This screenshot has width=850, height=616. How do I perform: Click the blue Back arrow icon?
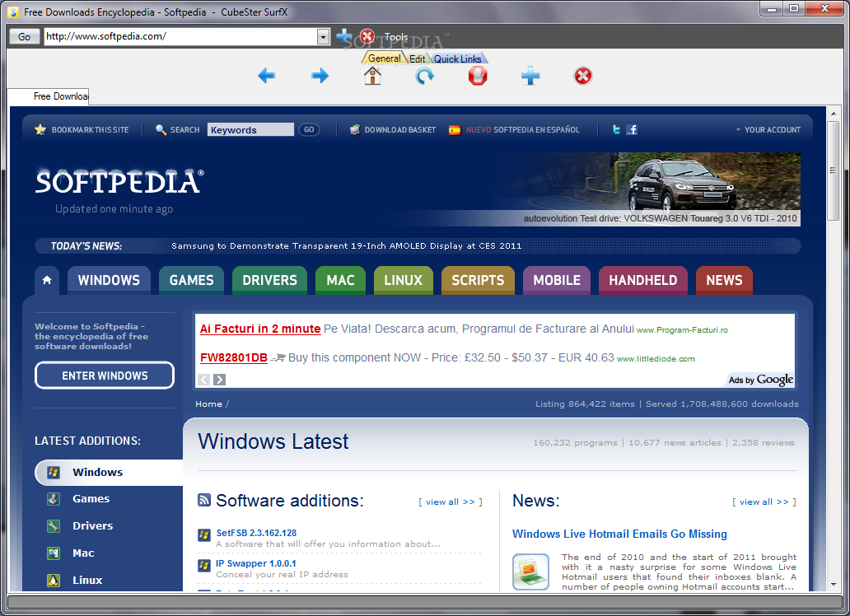(x=266, y=76)
